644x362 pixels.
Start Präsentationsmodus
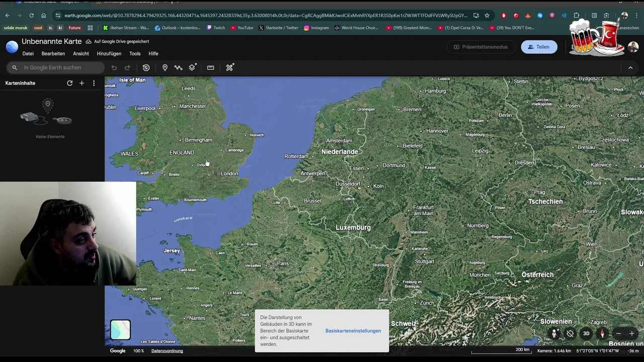[x=481, y=47]
